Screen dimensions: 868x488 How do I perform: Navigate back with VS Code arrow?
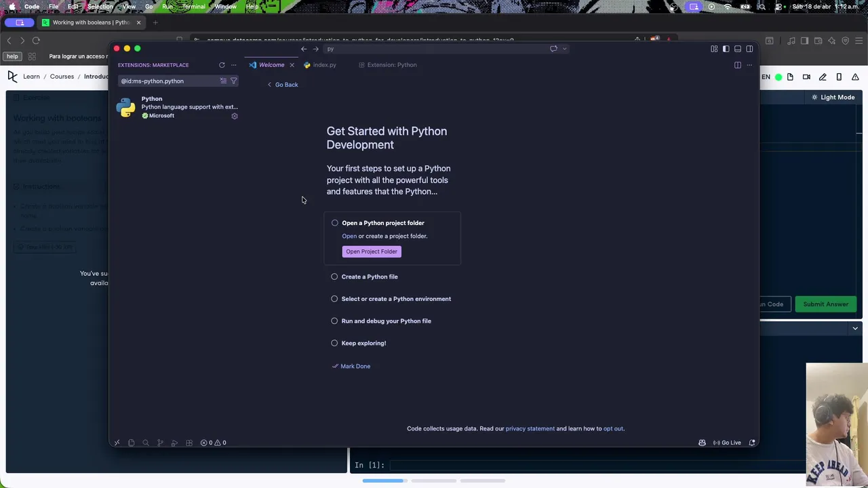coord(304,49)
